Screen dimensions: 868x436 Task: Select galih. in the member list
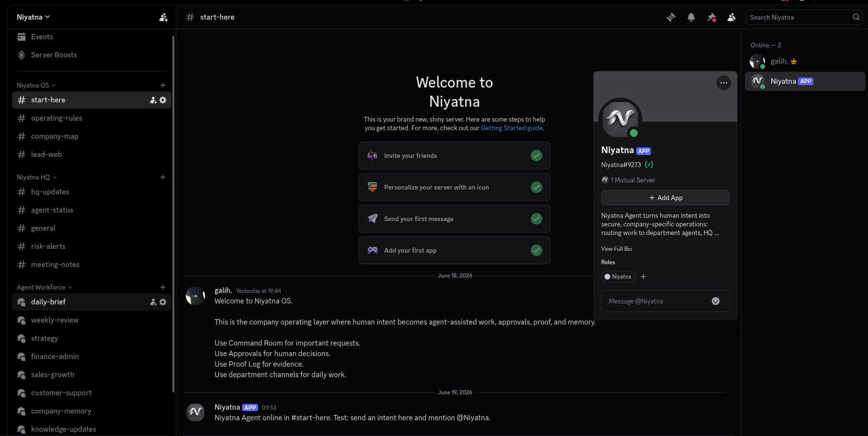(x=805, y=61)
